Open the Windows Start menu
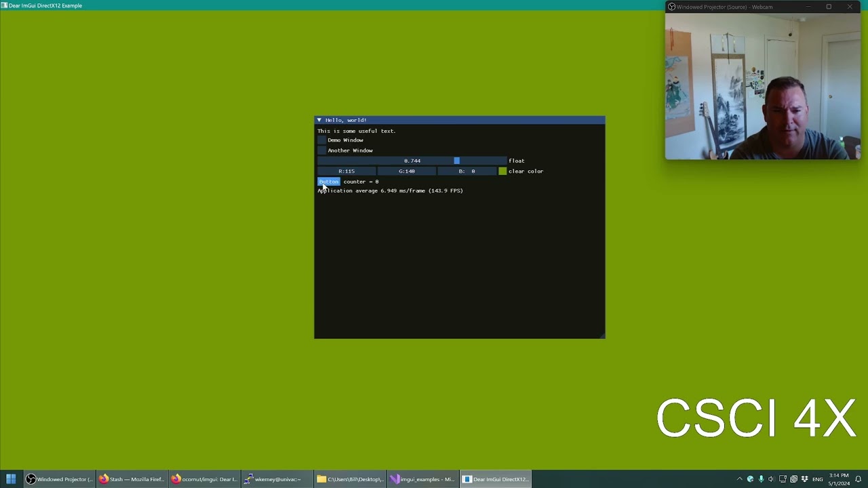 click(x=11, y=479)
